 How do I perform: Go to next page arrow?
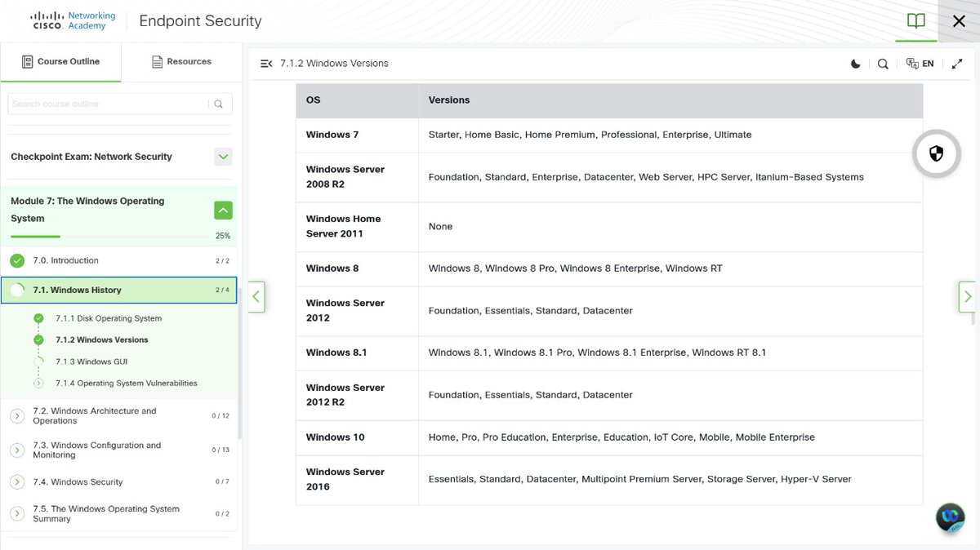point(968,296)
